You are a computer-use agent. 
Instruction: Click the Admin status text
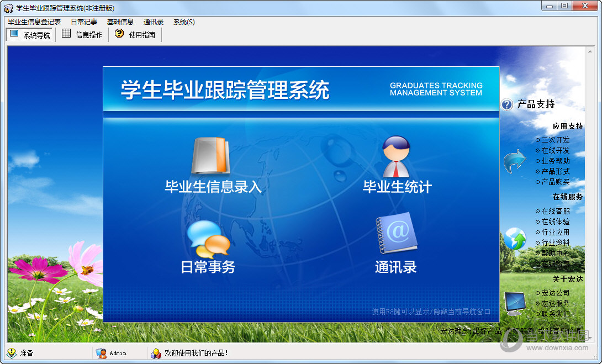click(118, 354)
